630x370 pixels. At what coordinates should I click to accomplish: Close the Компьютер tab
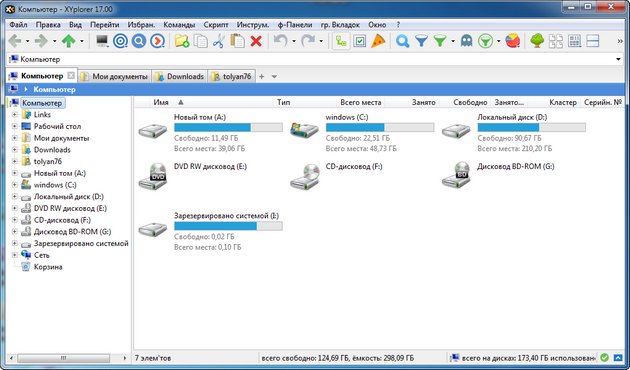[x=71, y=76]
